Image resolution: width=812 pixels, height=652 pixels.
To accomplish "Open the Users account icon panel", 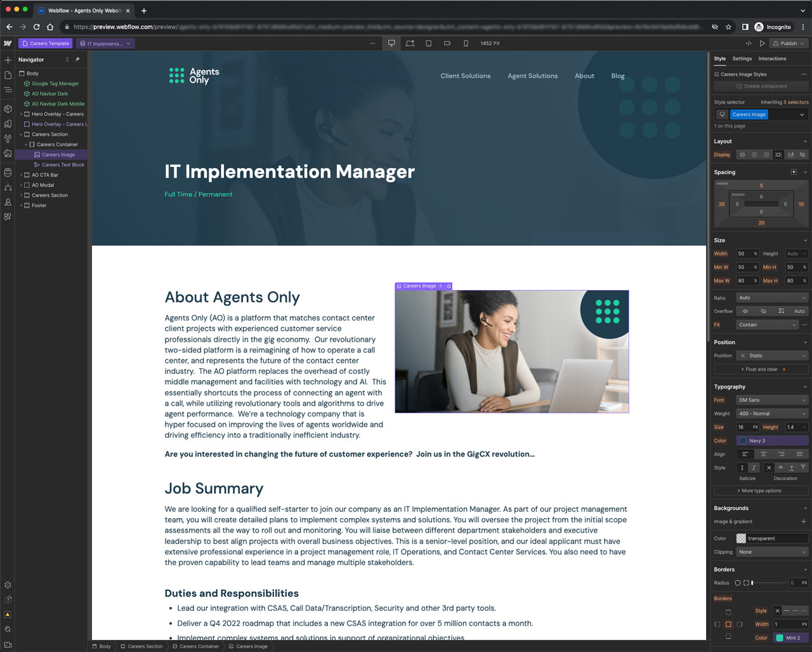I will 8,202.
